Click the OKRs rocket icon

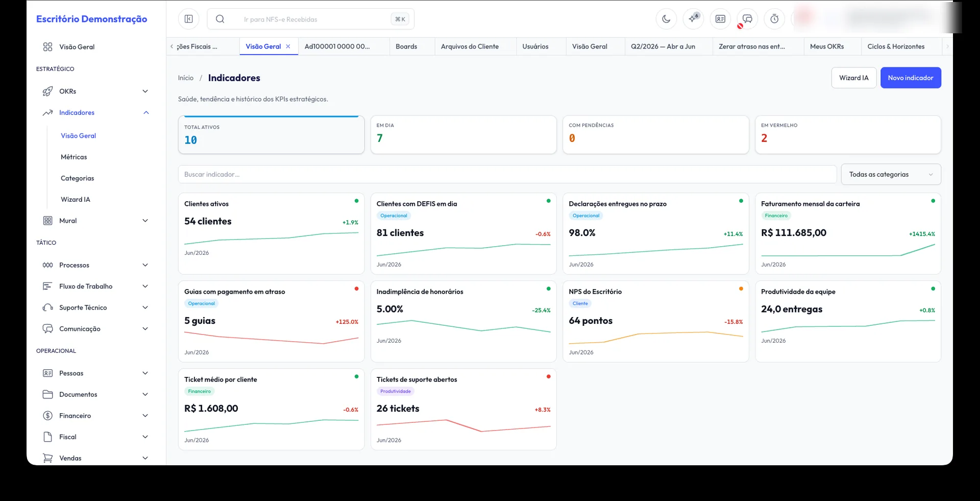47,91
